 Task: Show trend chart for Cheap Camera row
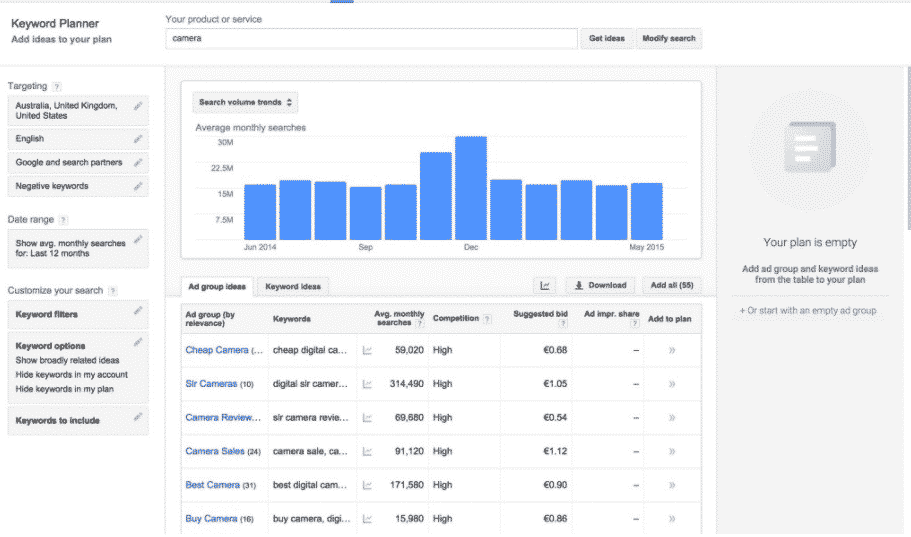click(x=367, y=350)
